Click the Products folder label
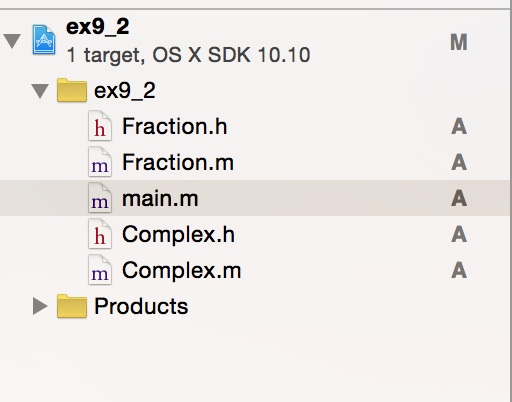The image size is (512, 402). click(x=141, y=306)
